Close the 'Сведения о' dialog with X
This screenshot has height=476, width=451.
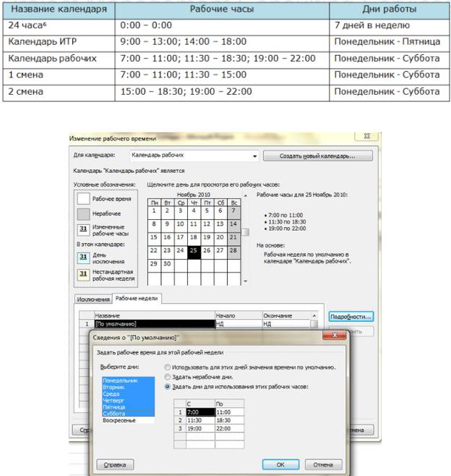coord(335,335)
